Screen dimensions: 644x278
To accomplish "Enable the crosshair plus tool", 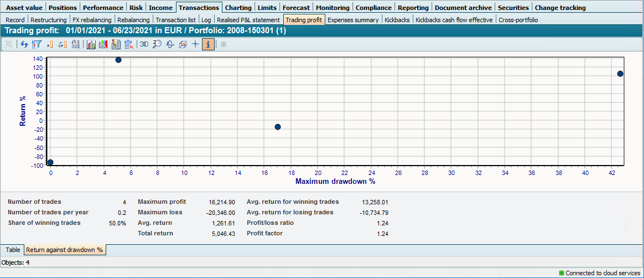I will [195, 44].
